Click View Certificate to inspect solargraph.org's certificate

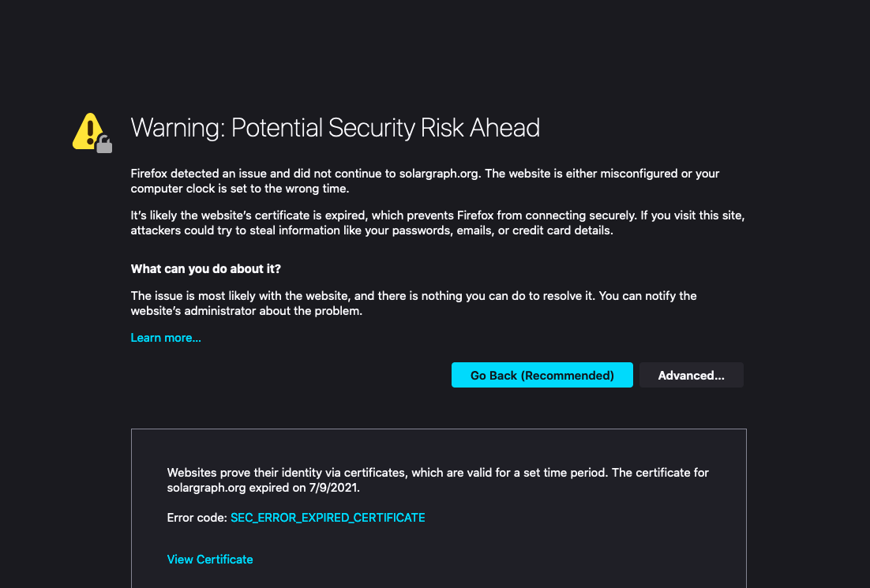coord(209,559)
